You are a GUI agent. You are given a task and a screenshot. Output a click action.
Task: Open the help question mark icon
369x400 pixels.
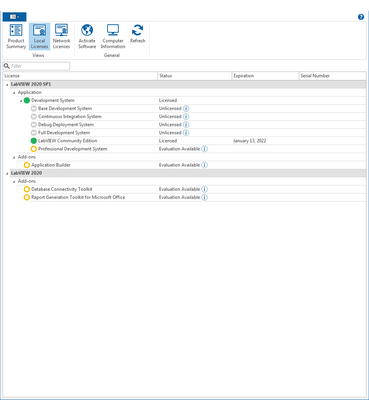click(361, 17)
